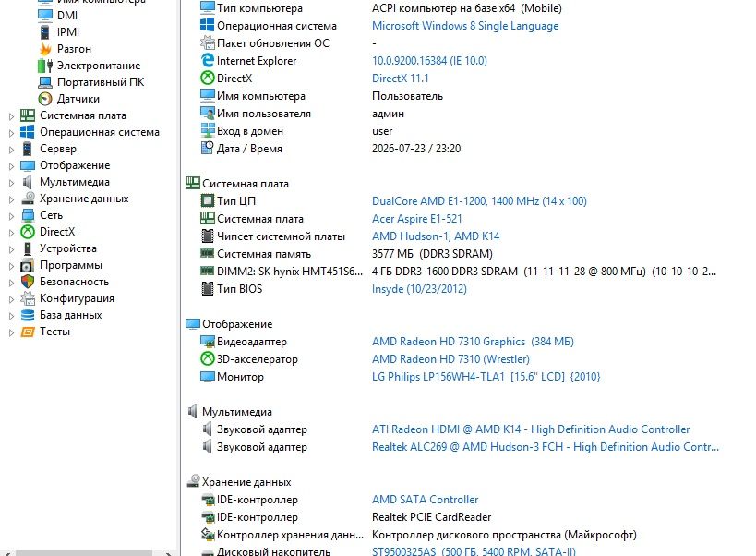This screenshot has width=756, height=556.
Task: Select Электропитание battery icon
Action: click(45, 65)
